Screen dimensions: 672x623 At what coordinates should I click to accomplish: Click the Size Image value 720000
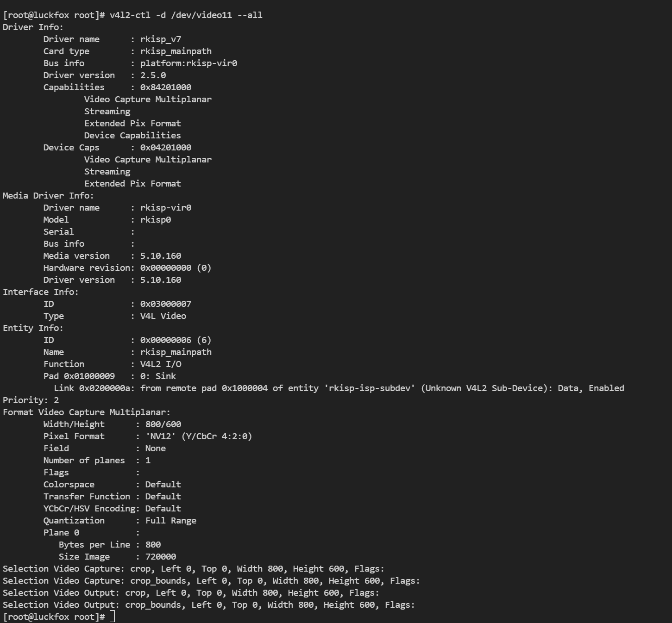click(161, 556)
